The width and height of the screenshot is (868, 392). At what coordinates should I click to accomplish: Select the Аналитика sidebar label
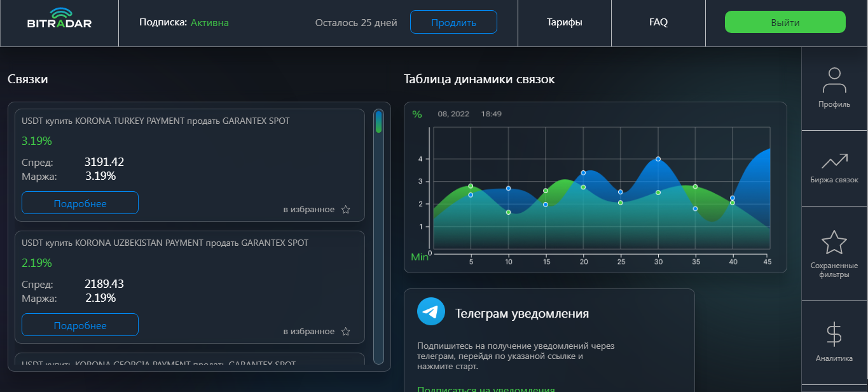pyautogui.click(x=834, y=358)
